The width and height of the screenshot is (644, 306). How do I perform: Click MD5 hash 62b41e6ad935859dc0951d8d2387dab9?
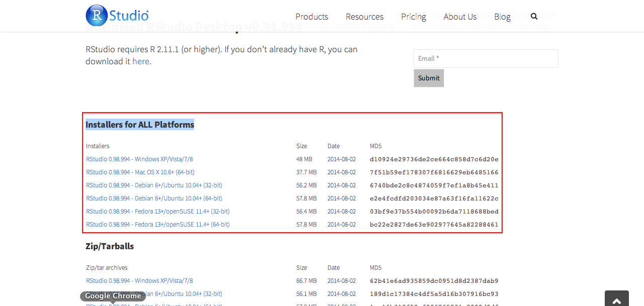[434, 281]
